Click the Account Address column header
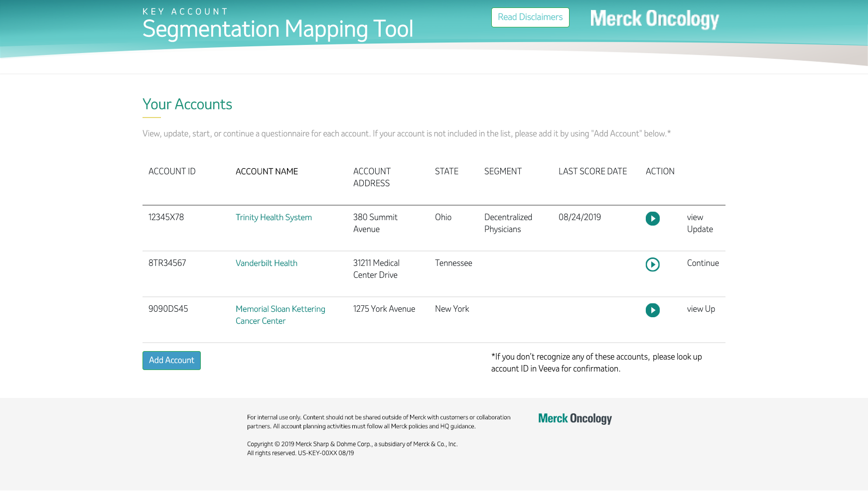This screenshot has width=868, height=498. [372, 177]
